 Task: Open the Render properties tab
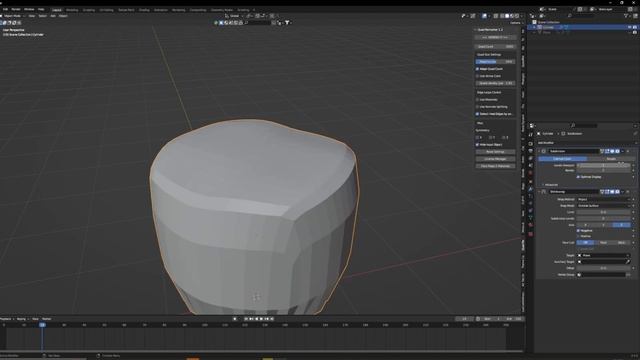coord(531,144)
